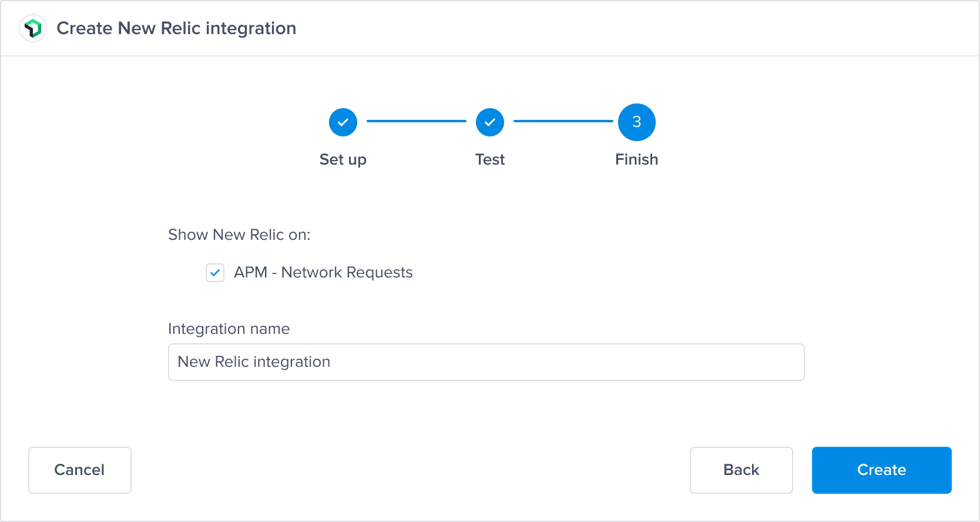Select the 'Test' step label

coord(490,159)
